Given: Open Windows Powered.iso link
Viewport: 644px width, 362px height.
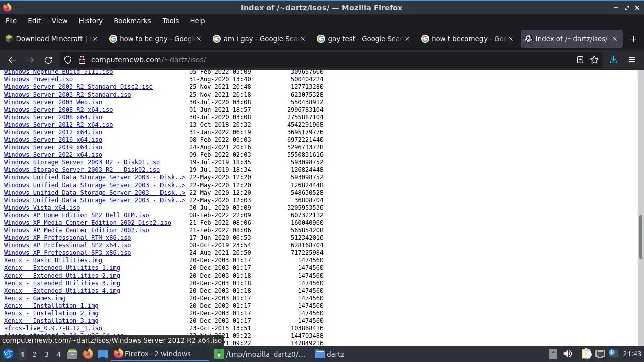Looking at the screenshot, I should [x=38, y=79].
